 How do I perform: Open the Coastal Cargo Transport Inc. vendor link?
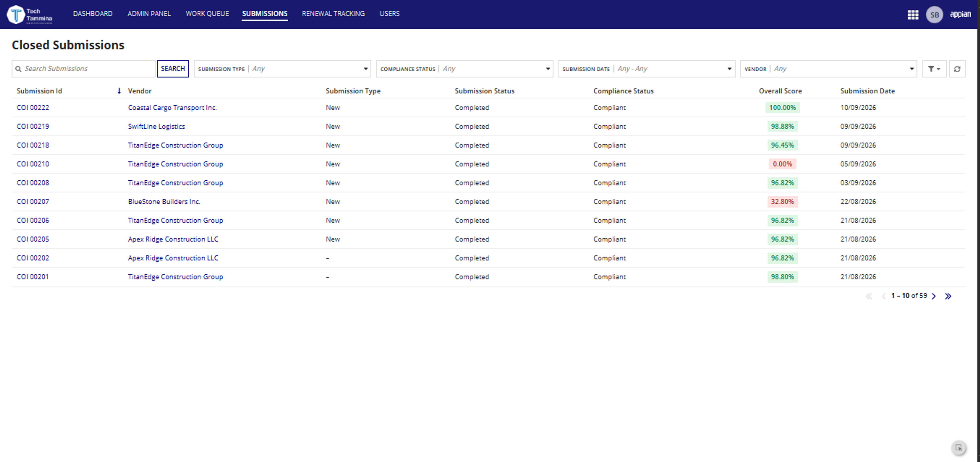[x=172, y=108]
